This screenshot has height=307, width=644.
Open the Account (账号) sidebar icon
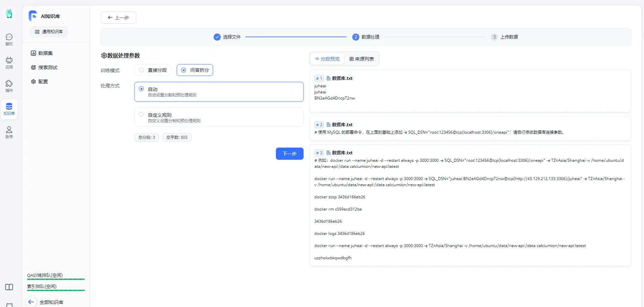(9, 132)
